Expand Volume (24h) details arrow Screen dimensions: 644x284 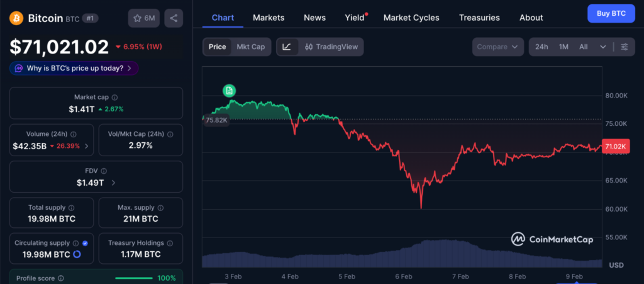tap(86, 146)
